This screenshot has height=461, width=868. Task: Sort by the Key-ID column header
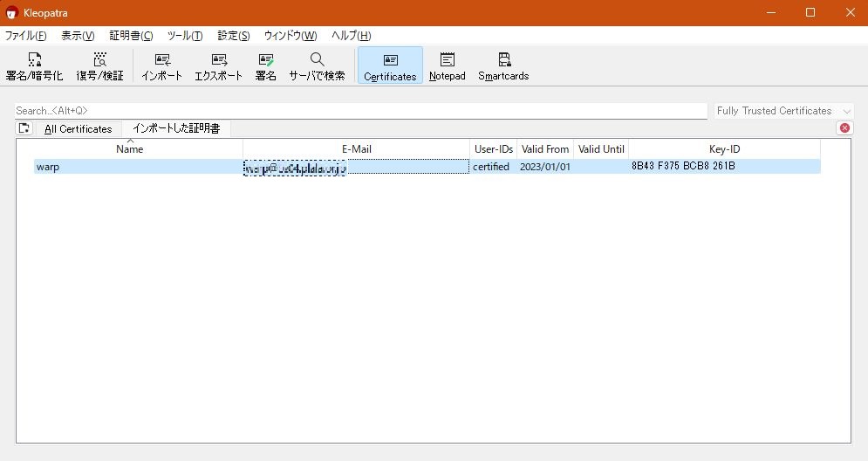point(725,149)
